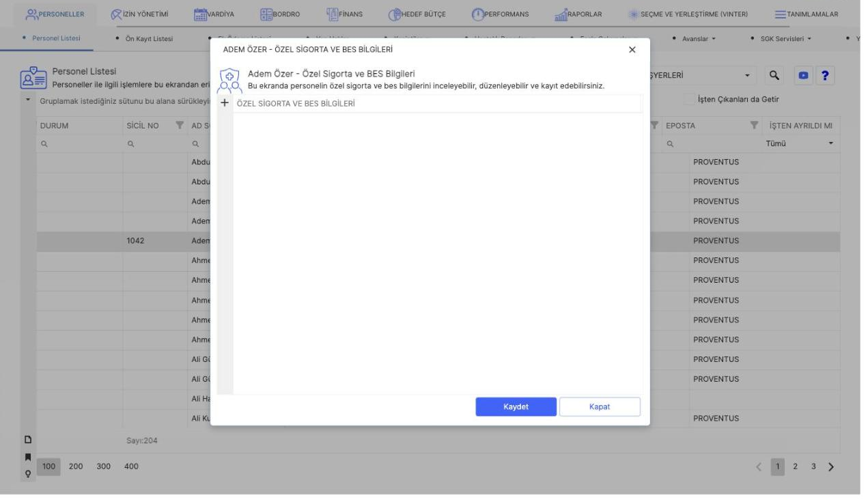Open the filter icon left of EPOSTA

tap(656, 126)
